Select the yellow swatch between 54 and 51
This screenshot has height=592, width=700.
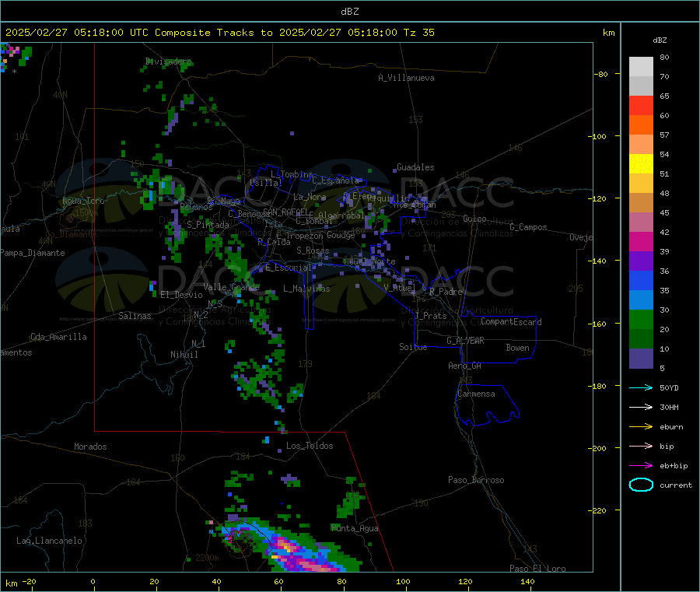click(641, 163)
